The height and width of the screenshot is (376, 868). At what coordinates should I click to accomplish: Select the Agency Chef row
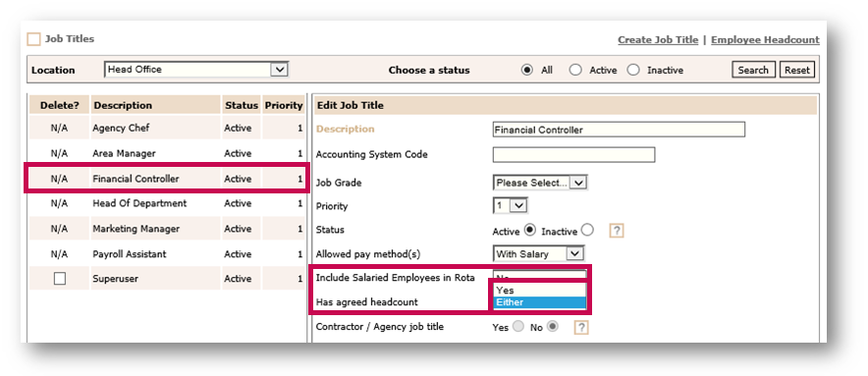click(x=167, y=128)
